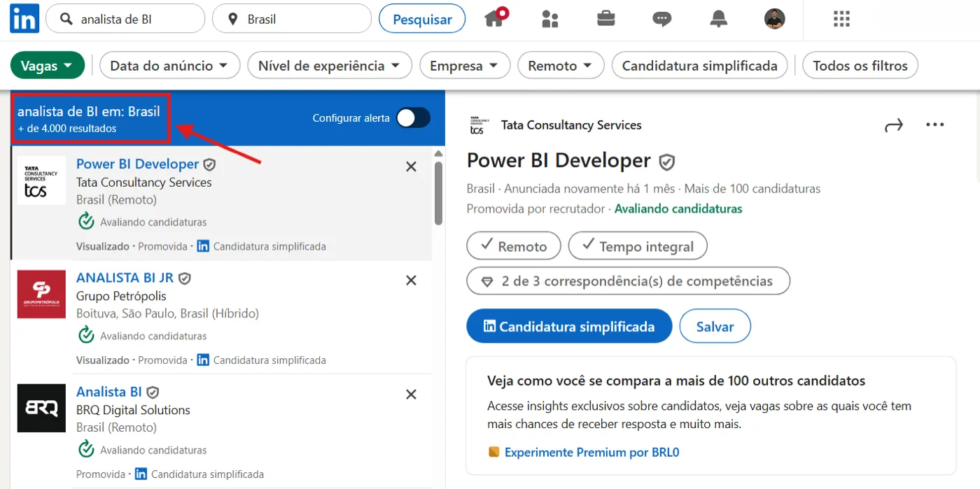Open the Vagas dropdown
The width and height of the screenshot is (980, 489).
click(x=48, y=66)
